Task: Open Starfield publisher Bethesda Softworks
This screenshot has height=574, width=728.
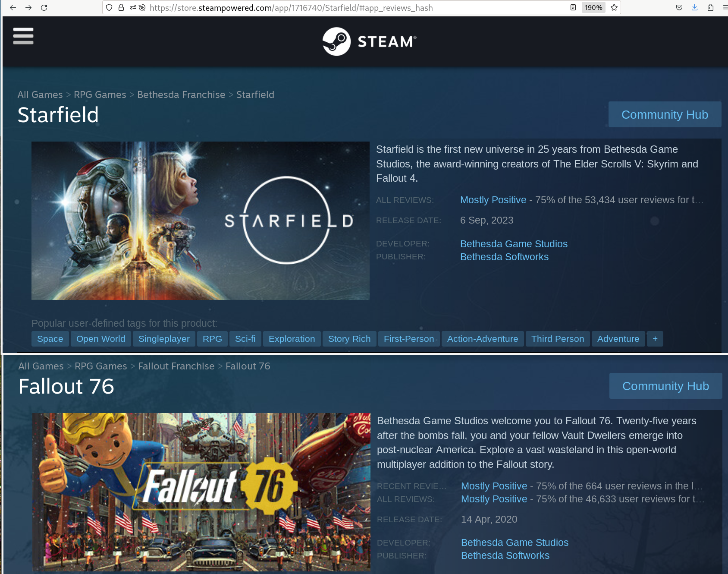Action: (504, 257)
